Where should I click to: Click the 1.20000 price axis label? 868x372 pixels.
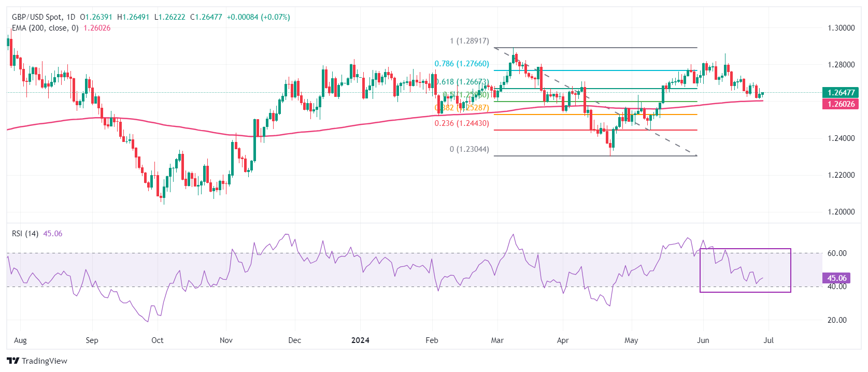841,212
